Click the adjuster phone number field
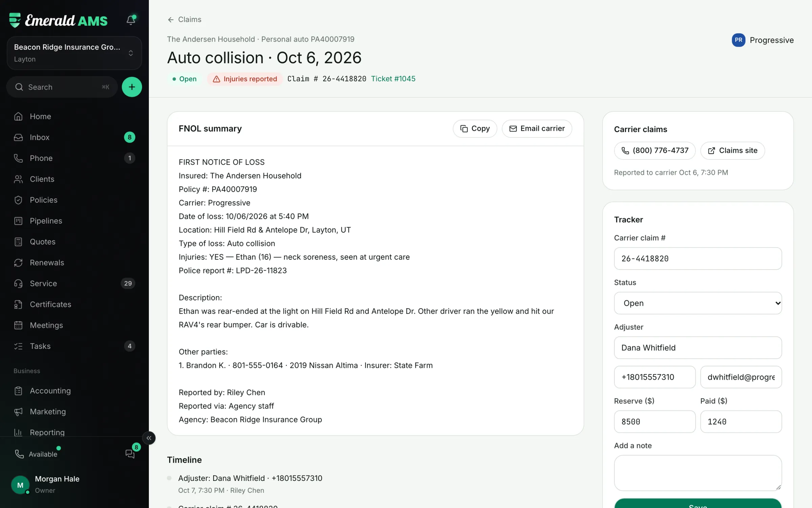The width and height of the screenshot is (812, 508). [x=655, y=377]
